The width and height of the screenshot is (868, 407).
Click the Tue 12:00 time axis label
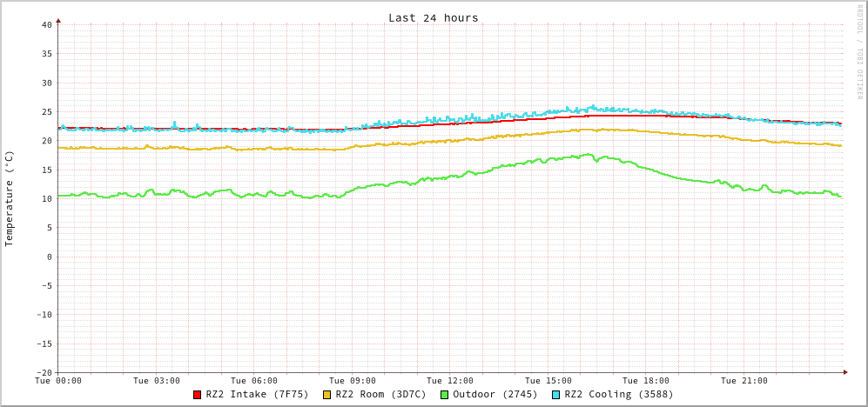pos(450,381)
